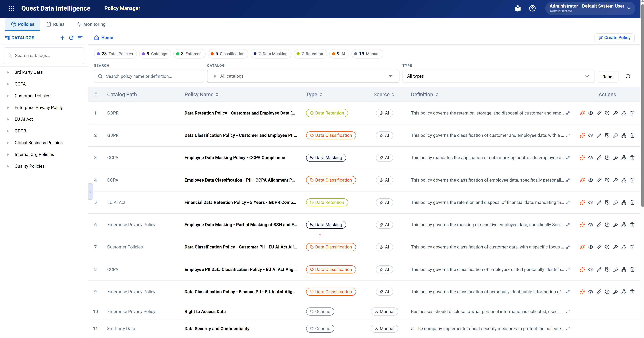Screen dimensions: 644x338
Task: Open version history for row 5 policy
Action: [x=607, y=202]
